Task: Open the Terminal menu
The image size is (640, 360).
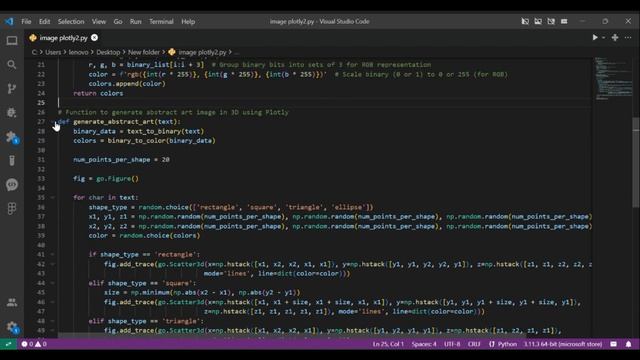Action: [161, 21]
